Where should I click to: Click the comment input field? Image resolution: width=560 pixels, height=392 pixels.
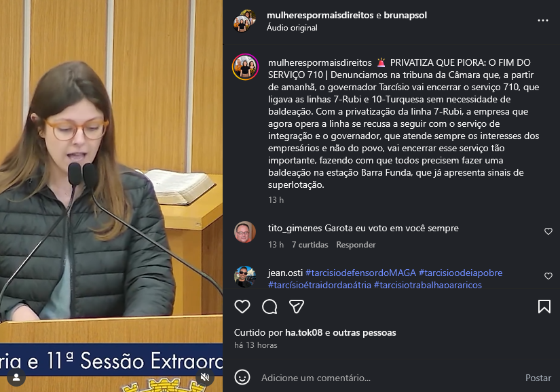coord(390,378)
